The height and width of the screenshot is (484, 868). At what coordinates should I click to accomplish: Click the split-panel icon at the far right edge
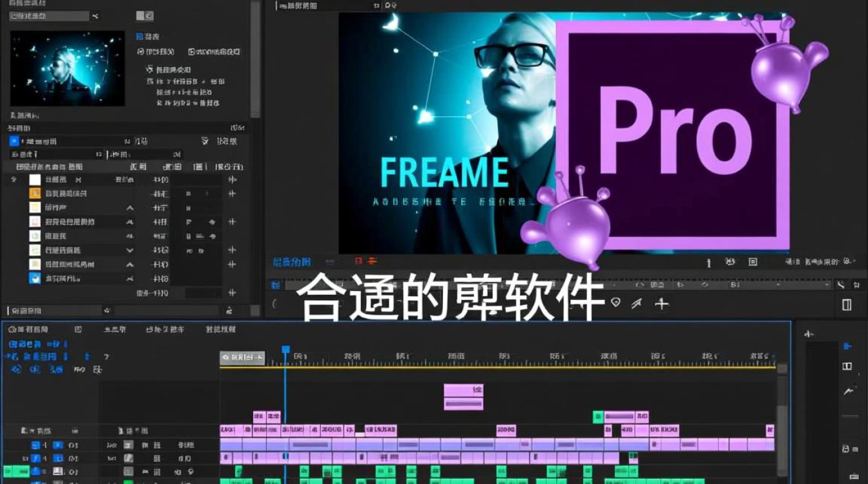point(847,305)
